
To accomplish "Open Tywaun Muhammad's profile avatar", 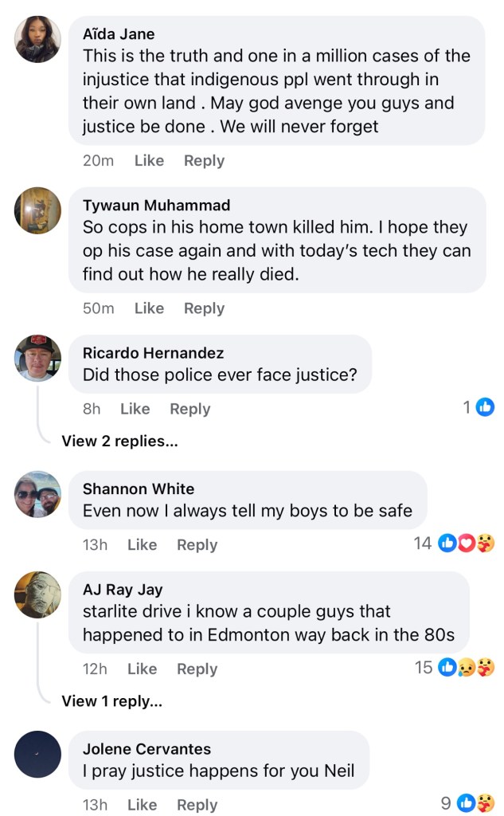I will coord(37,210).
